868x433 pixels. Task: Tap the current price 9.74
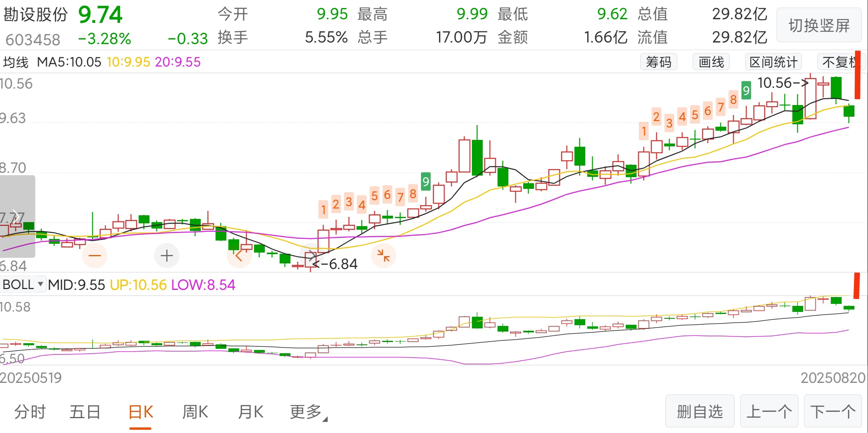tap(100, 15)
